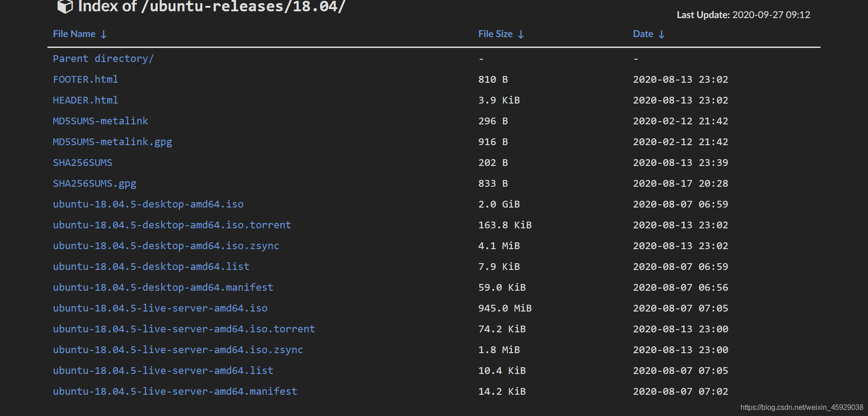Sort by Date arrow icon
The height and width of the screenshot is (416, 868).
(x=661, y=34)
